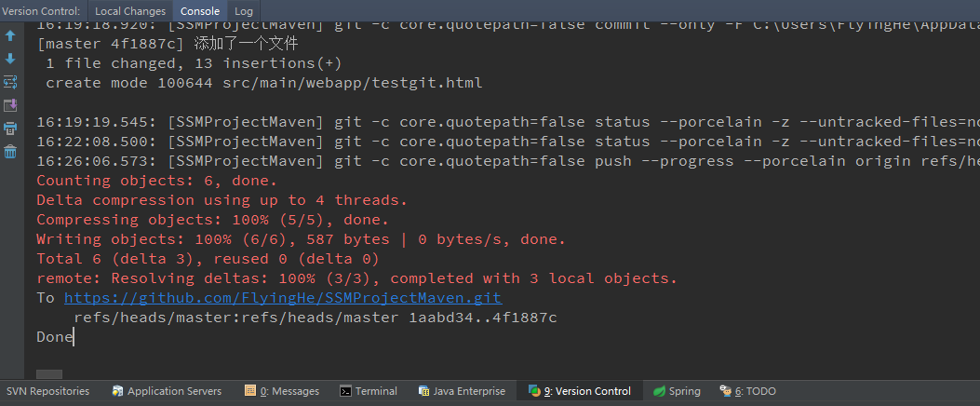The image size is (980, 406).
Task: Place cursor on the Done line in console
Action: (x=55, y=337)
